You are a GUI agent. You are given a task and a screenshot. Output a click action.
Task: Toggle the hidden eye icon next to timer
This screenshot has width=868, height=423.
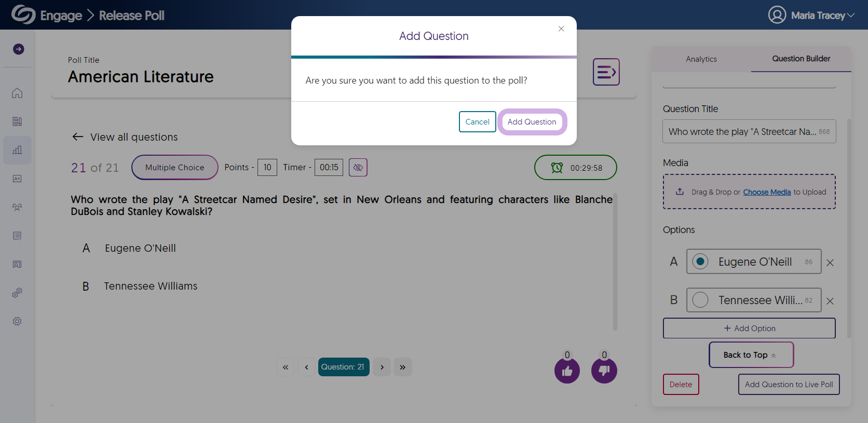click(x=358, y=168)
